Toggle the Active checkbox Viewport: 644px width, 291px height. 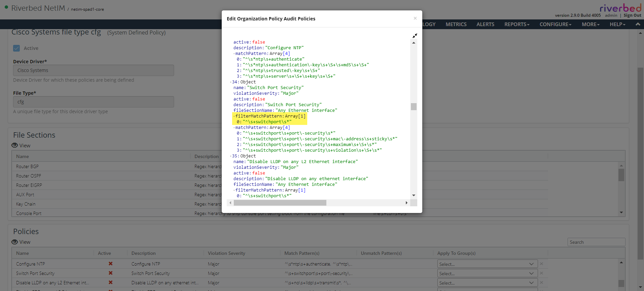point(16,48)
